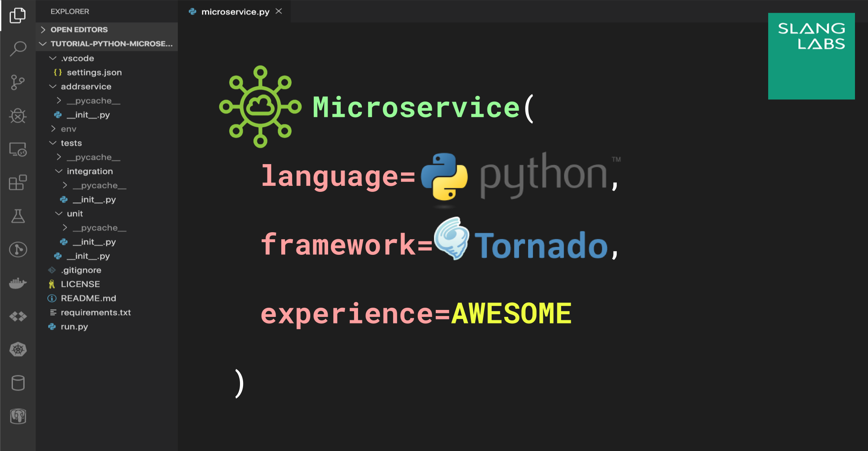Switch to the microservice.py tab
The width and height of the screenshot is (868, 451).
(x=234, y=12)
